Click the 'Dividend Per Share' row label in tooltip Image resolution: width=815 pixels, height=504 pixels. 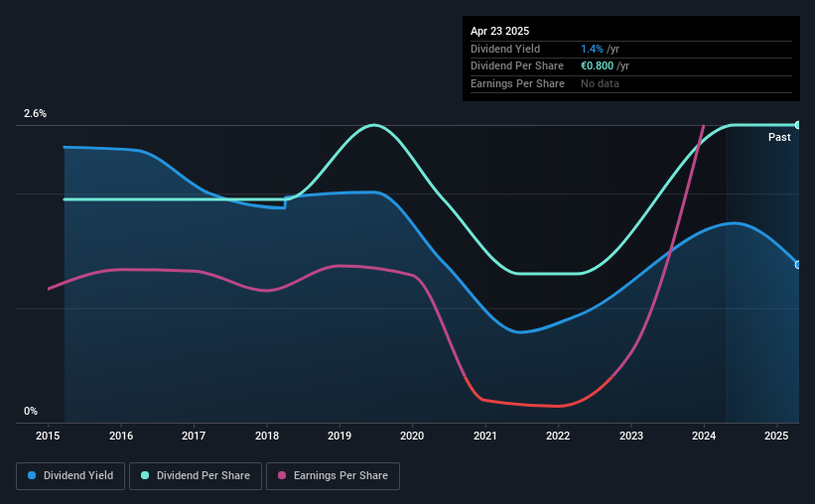(x=516, y=66)
